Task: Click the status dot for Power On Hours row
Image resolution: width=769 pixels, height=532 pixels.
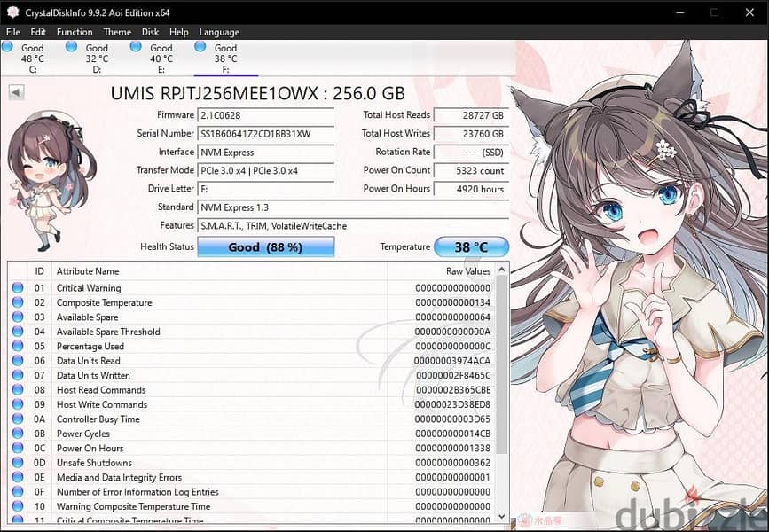Action: click(x=18, y=448)
